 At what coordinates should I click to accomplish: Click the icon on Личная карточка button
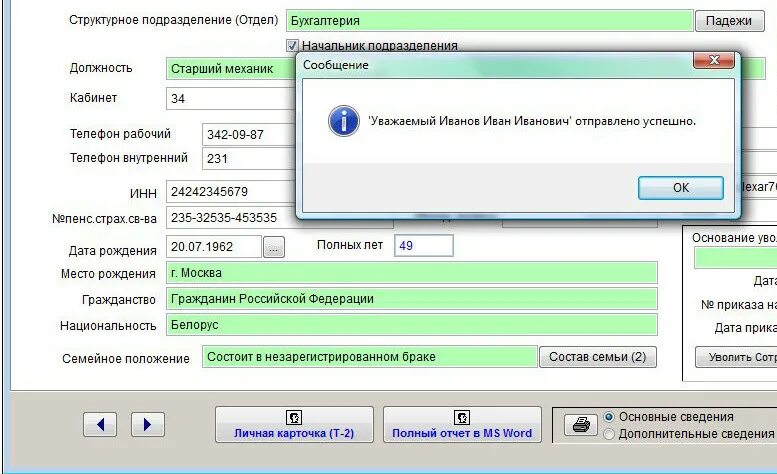pyautogui.click(x=294, y=417)
